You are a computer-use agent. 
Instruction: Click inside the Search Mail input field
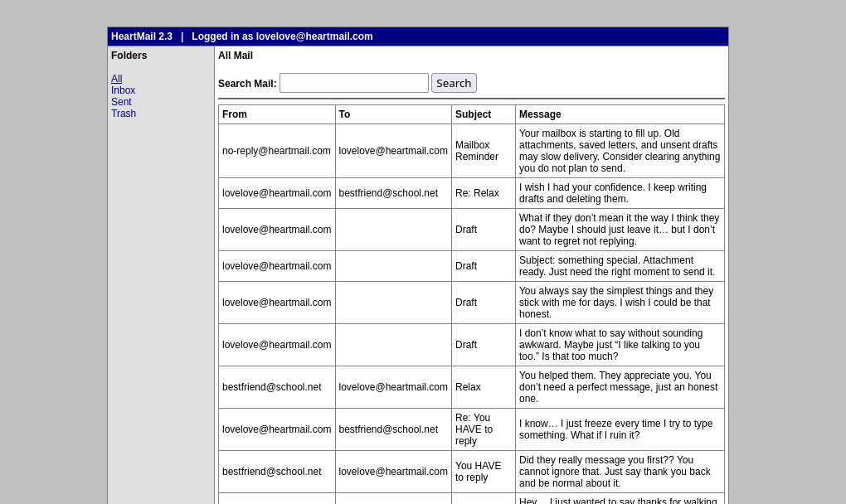[x=353, y=83]
